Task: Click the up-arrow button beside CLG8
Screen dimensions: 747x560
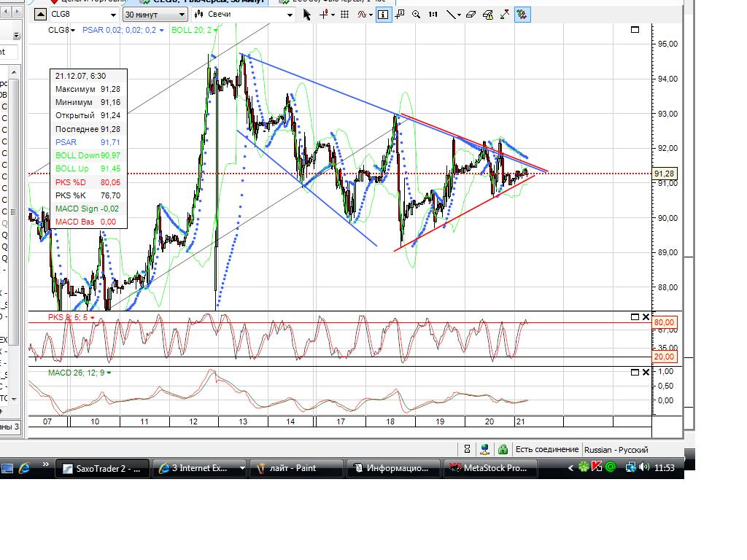Action: coord(41,15)
